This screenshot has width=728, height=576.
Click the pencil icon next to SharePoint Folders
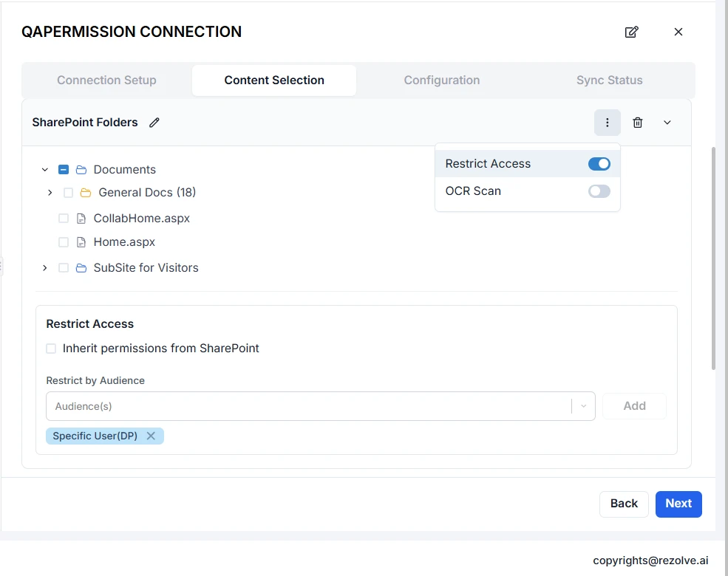154,123
